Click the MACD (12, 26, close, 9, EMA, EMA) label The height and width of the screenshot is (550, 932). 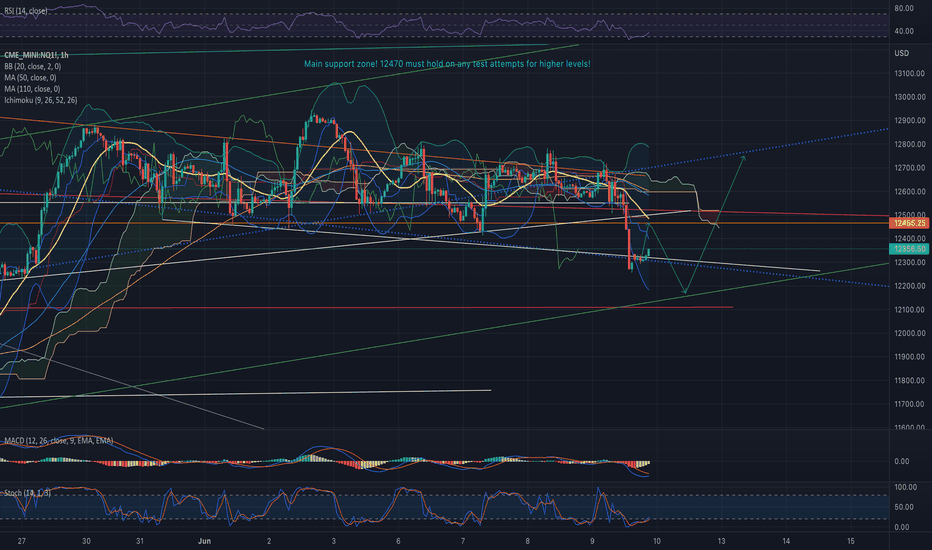tap(59, 441)
